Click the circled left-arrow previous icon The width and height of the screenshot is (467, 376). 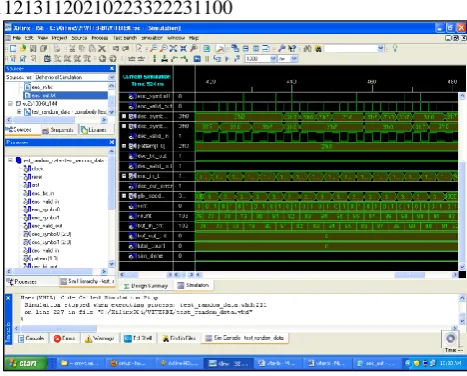tap(102, 59)
